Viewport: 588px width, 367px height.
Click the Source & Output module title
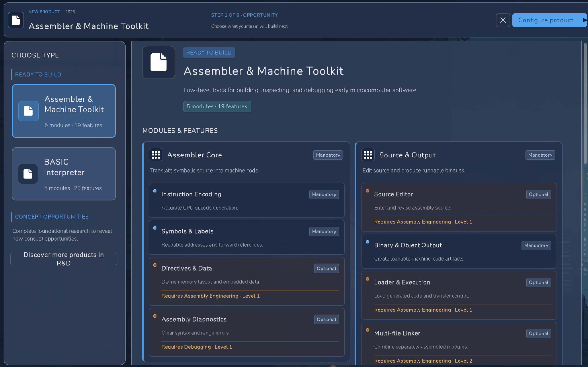coord(407,155)
